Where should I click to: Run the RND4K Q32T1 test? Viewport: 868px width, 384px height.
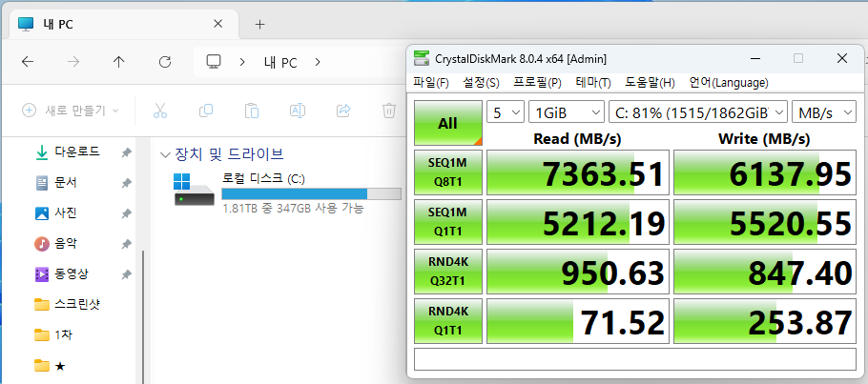pos(448,272)
